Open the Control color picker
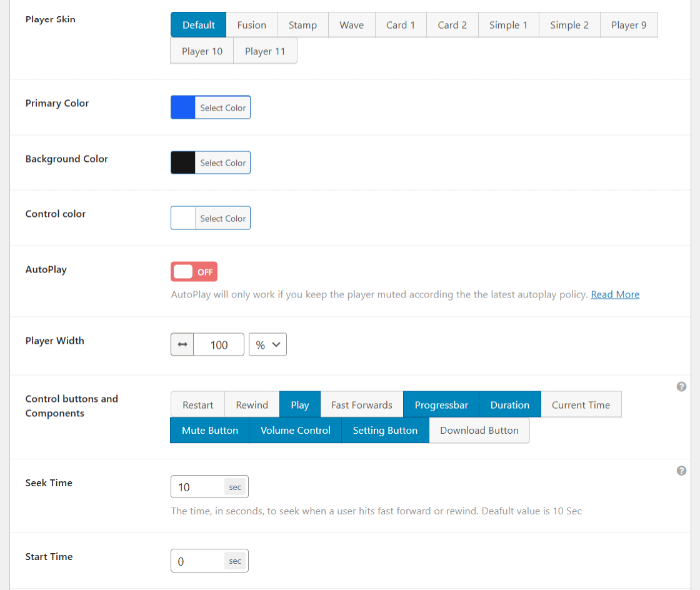Screen dimensions: 700x590 pyautogui.click(x=223, y=217)
